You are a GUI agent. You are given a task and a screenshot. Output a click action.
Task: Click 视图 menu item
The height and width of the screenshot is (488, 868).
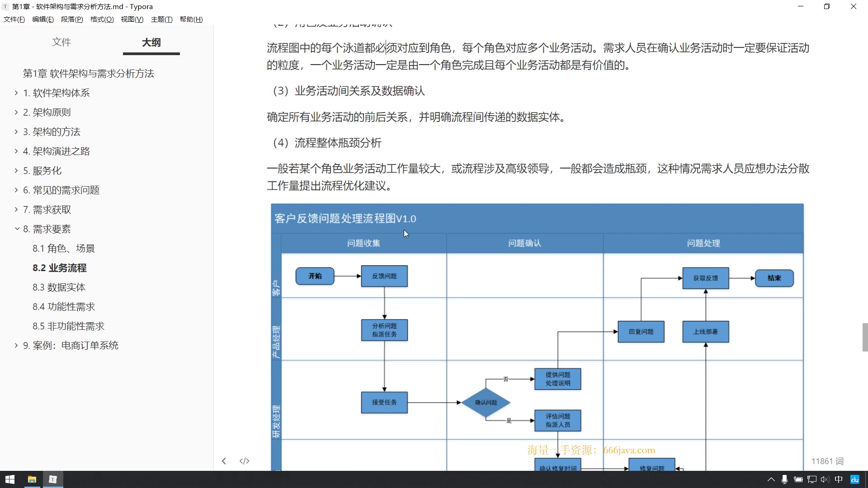click(131, 19)
